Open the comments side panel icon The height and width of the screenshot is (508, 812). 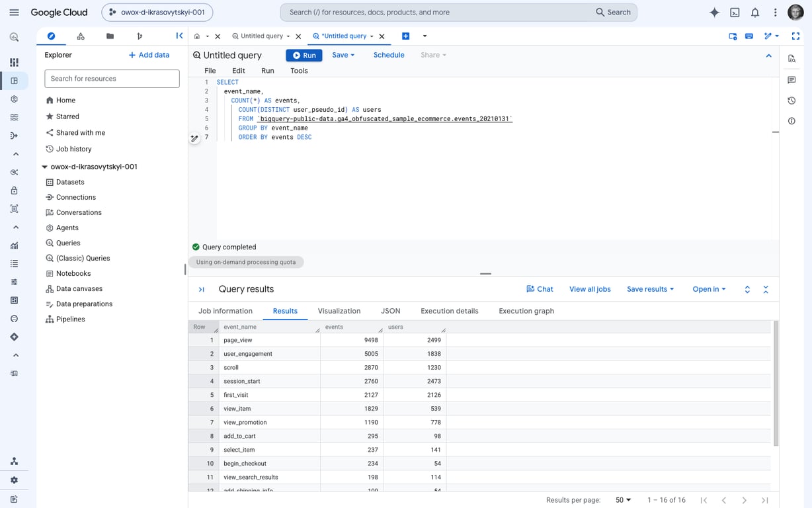click(792, 80)
